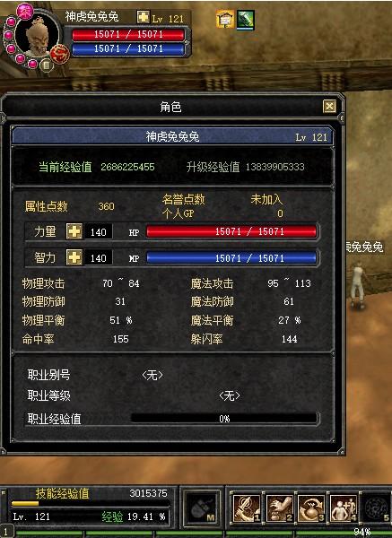The width and height of the screenshot is (392, 538).
Task: Click the small round list button under portrait
Action: pos(46,65)
